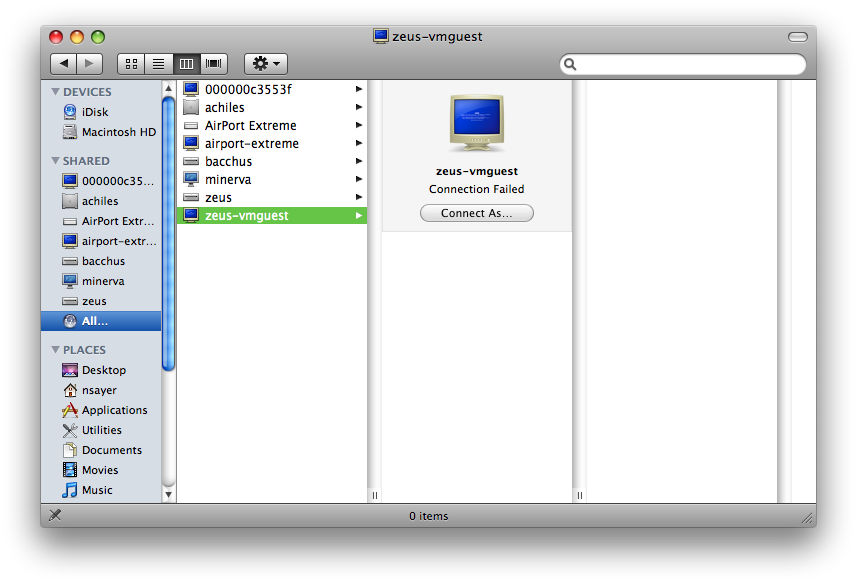Image resolution: width=857 pixels, height=583 pixels.
Task: Select airport-extreme in the column list
Action: tap(272, 143)
